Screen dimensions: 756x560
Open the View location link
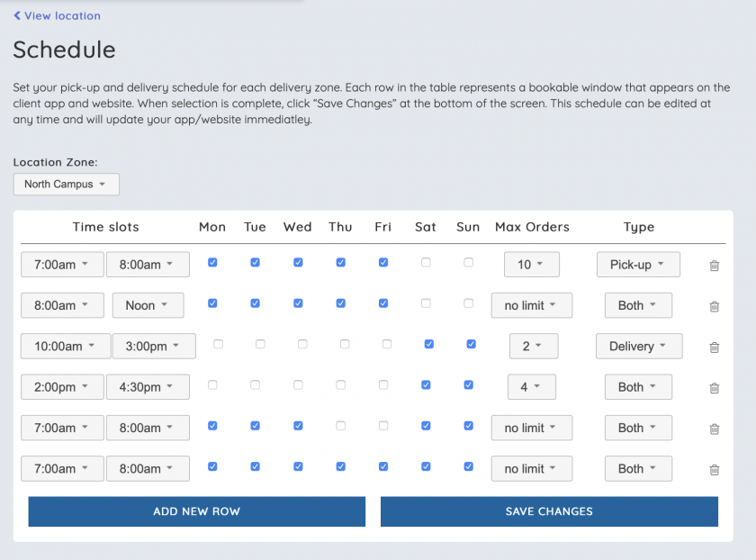coord(63,15)
